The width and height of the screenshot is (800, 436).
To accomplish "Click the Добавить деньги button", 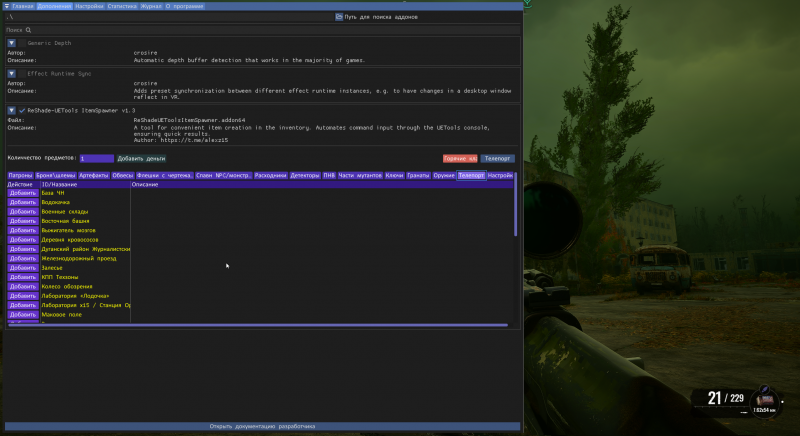I will (x=141, y=159).
